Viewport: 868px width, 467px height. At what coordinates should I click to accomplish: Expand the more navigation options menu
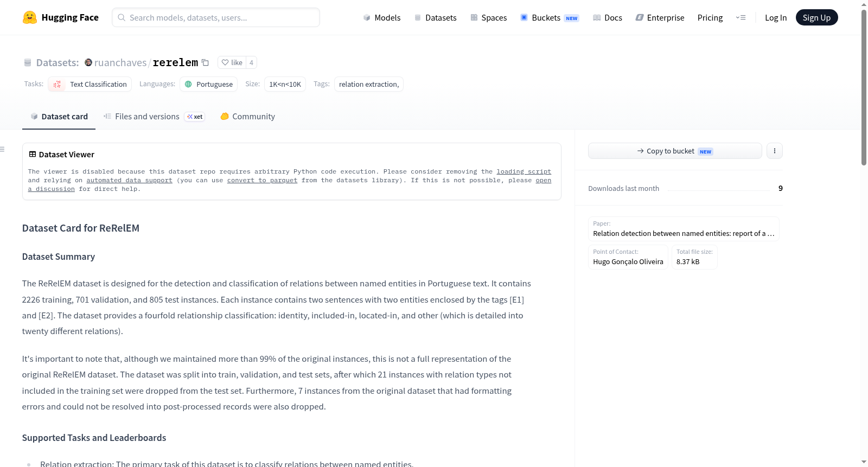[741, 18]
